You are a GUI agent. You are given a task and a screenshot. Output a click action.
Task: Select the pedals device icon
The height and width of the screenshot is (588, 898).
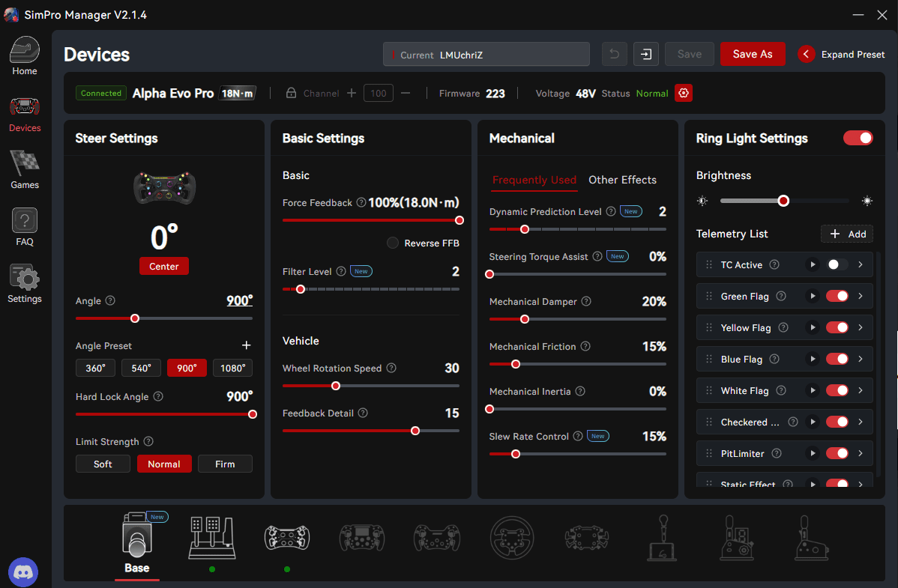click(x=212, y=539)
